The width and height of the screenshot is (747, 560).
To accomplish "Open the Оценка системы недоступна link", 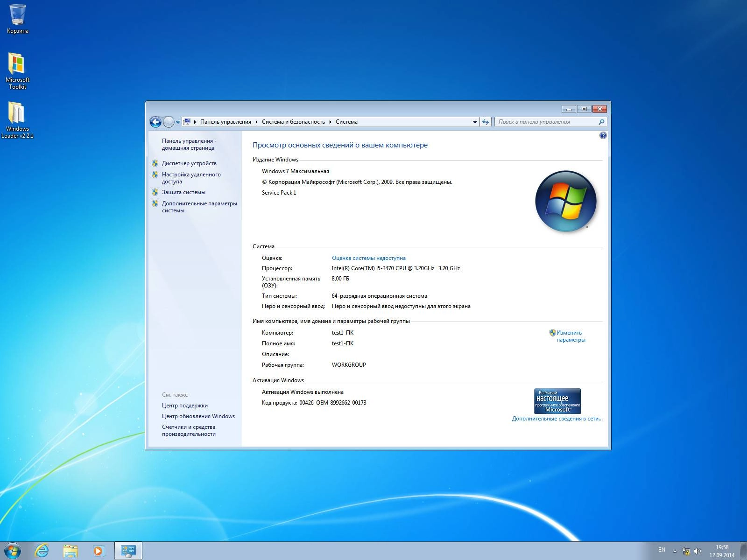I will tap(369, 258).
